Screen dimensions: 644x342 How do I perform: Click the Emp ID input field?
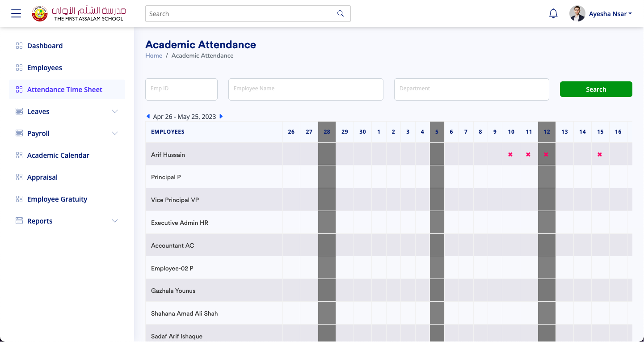click(181, 89)
